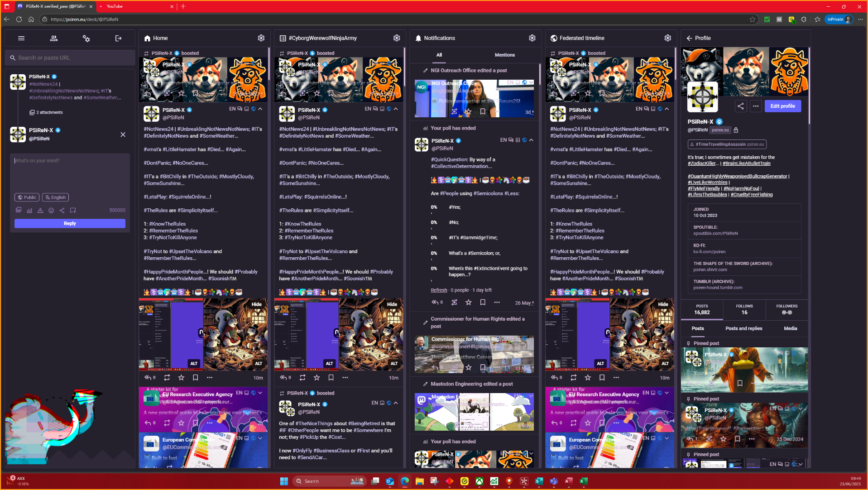Favourite the poll post in Notifications
This screenshot has width=868, height=490.
[469, 302]
